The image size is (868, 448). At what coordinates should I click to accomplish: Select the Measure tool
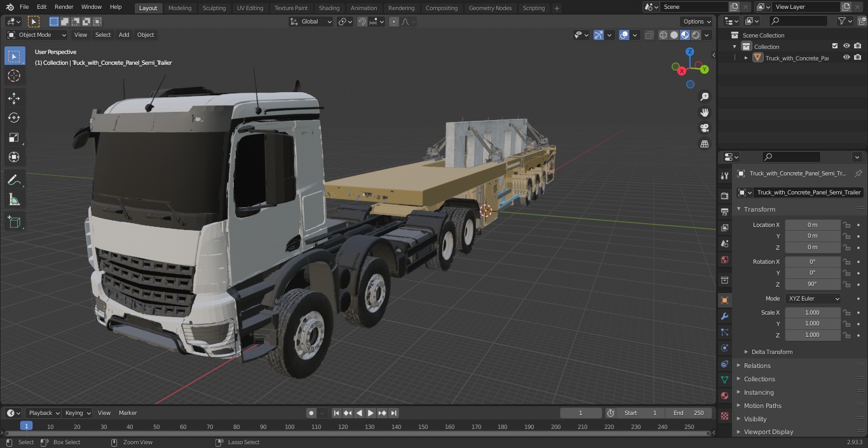(x=14, y=200)
